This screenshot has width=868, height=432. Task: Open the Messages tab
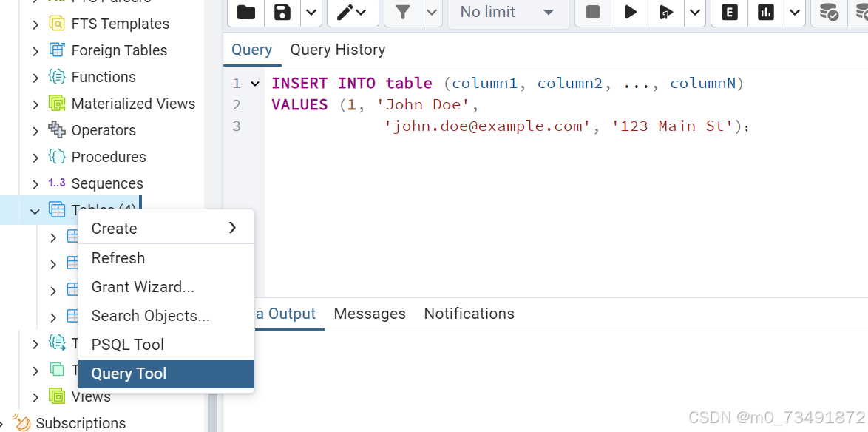370,314
